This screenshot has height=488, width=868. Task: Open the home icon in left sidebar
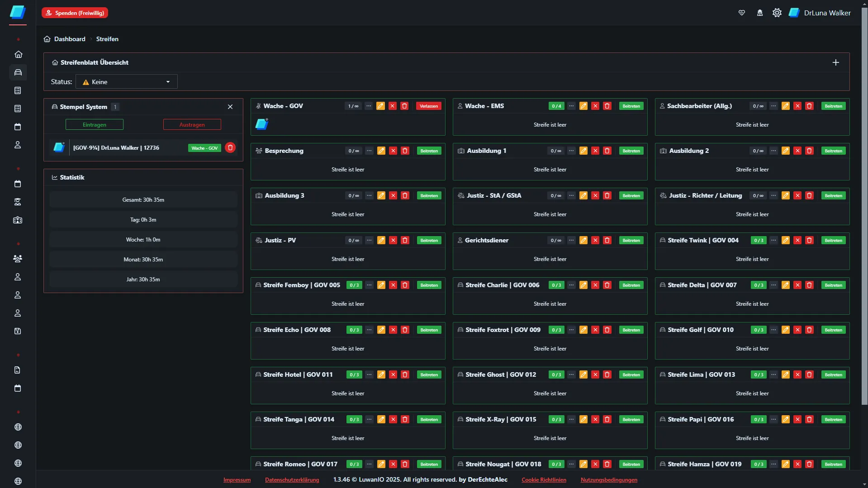[x=18, y=54]
